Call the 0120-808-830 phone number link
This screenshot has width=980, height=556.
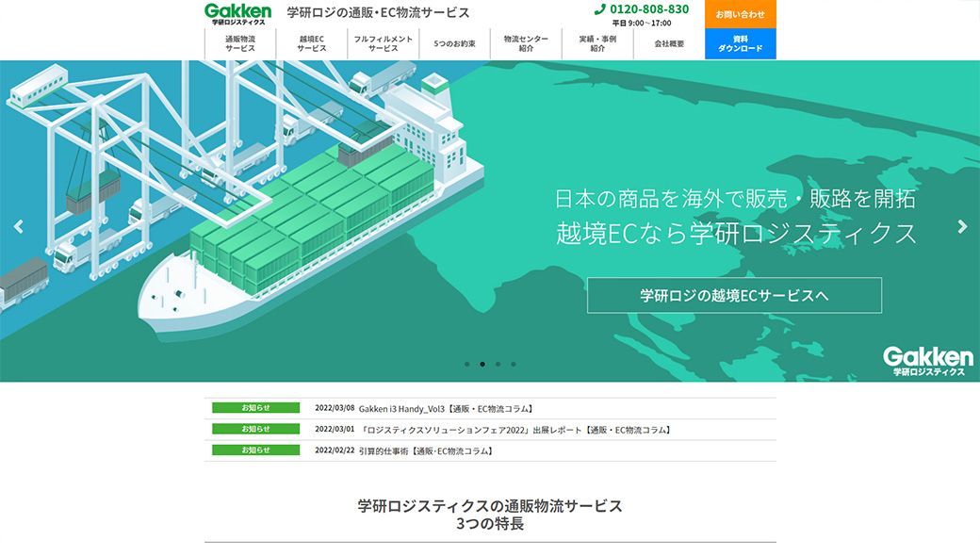pos(649,9)
